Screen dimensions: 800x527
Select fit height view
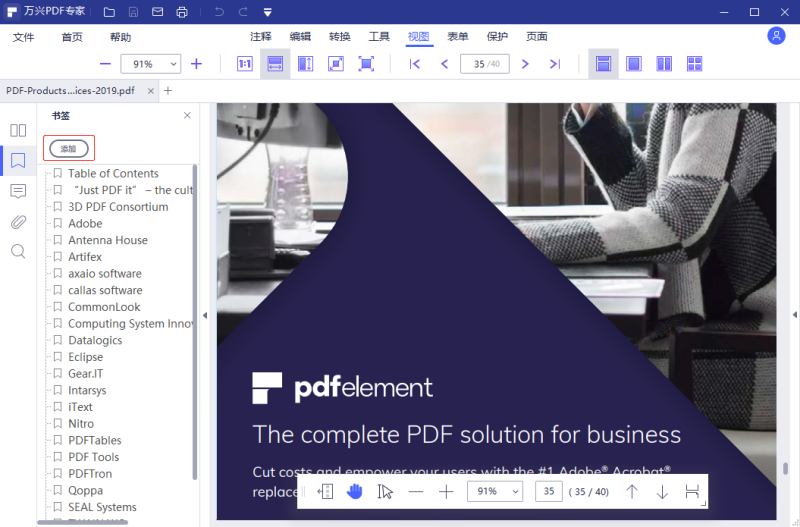pyautogui.click(x=306, y=64)
